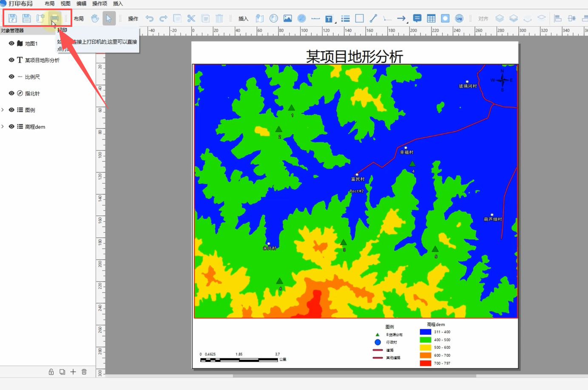Viewport: 588px width, 390px height.
Task: Click the map title 某项目地形分析 on page
Action: click(355, 56)
